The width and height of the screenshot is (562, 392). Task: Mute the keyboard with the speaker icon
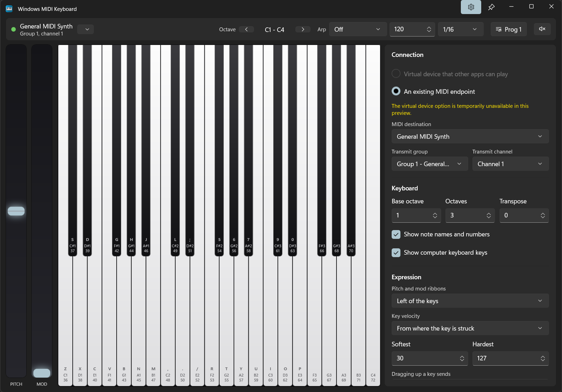click(x=542, y=29)
